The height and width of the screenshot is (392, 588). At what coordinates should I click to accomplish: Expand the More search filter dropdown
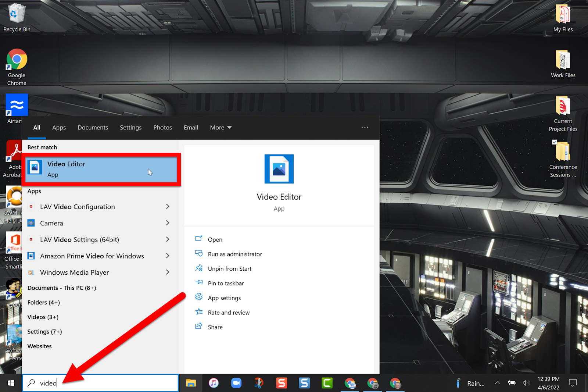coord(220,128)
